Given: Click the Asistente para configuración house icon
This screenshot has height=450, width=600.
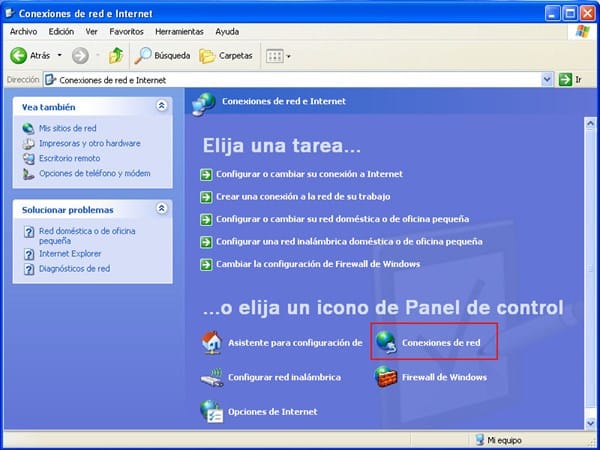Looking at the screenshot, I should [x=212, y=342].
